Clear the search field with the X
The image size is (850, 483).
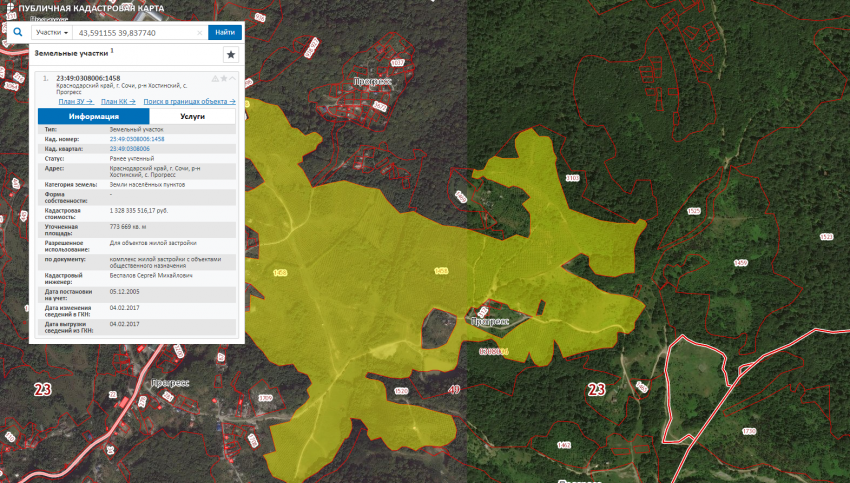click(x=200, y=32)
